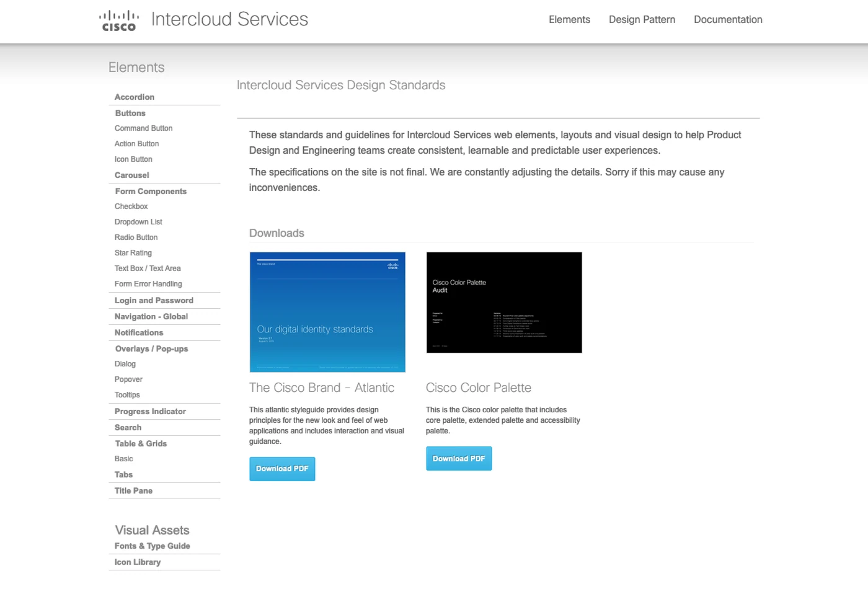This screenshot has width=868, height=607.
Task: Select the Search sidebar link
Action: (x=128, y=428)
